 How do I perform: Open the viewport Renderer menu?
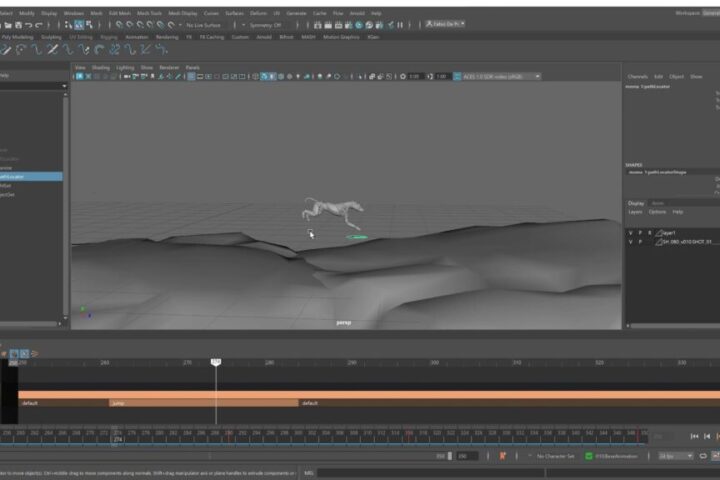point(169,68)
